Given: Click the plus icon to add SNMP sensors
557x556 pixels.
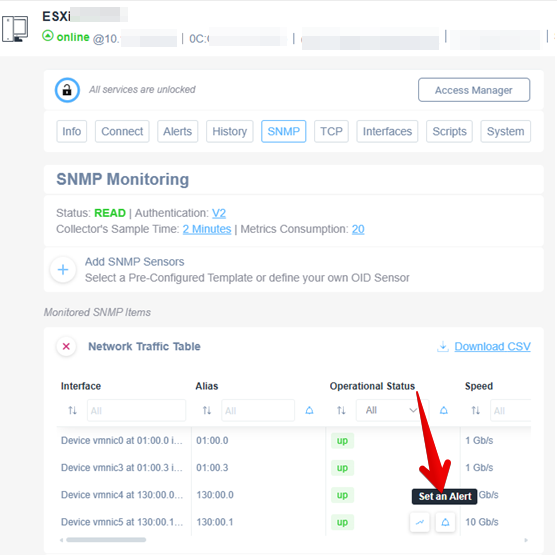Looking at the screenshot, I should point(63,270).
